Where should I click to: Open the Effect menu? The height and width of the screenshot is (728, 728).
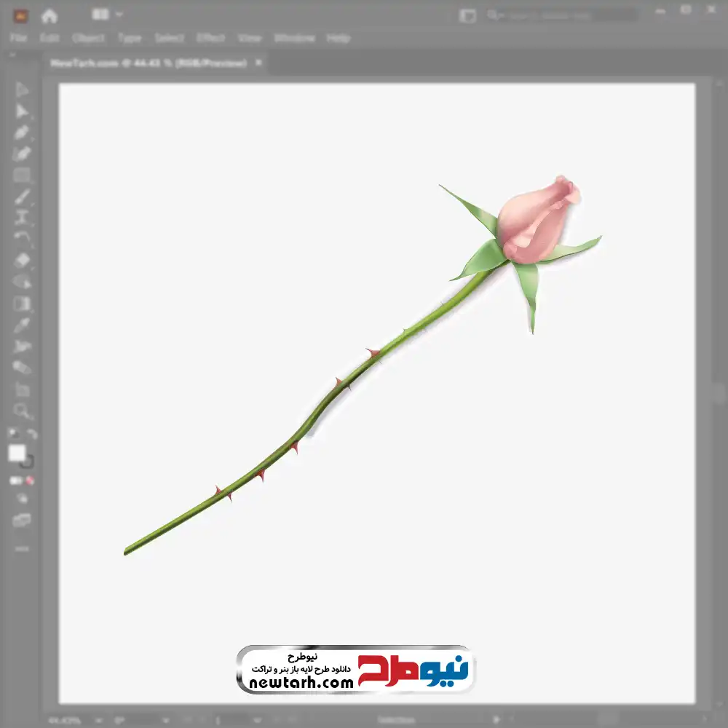(x=210, y=38)
